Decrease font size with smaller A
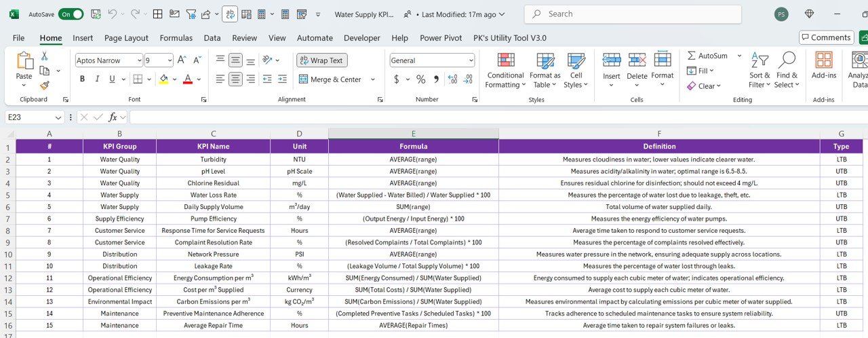Viewport: 868px width, 338px height. click(197, 60)
